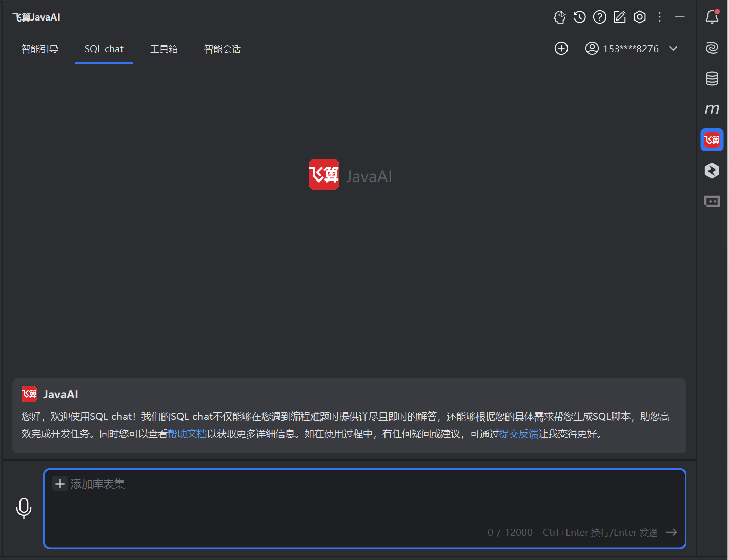This screenshot has height=560, width=729.
Task: Click the AI brain icon in the header
Action: coord(560,17)
